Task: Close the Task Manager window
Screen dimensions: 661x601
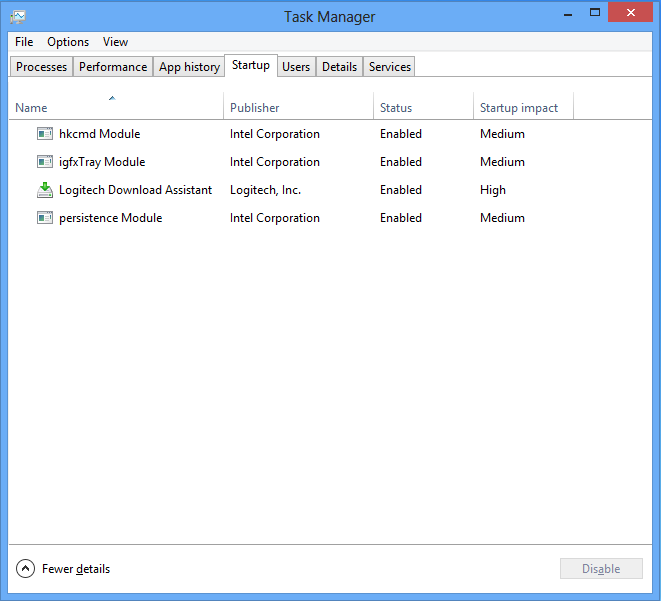Action: 630,13
